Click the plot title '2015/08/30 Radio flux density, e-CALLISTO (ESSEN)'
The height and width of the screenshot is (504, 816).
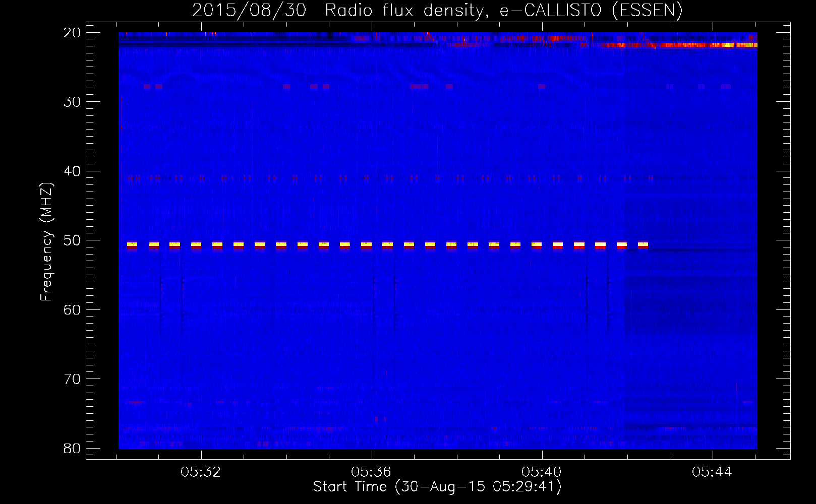[x=437, y=11]
